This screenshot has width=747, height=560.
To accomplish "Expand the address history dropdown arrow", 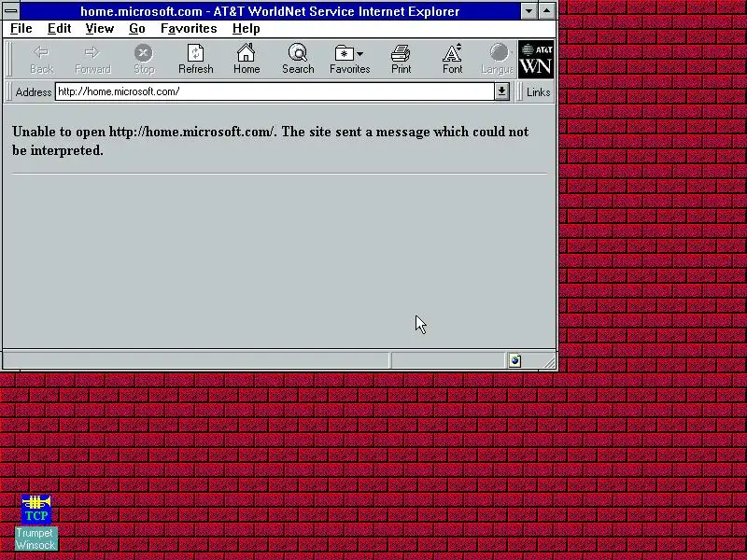I will (x=501, y=91).
